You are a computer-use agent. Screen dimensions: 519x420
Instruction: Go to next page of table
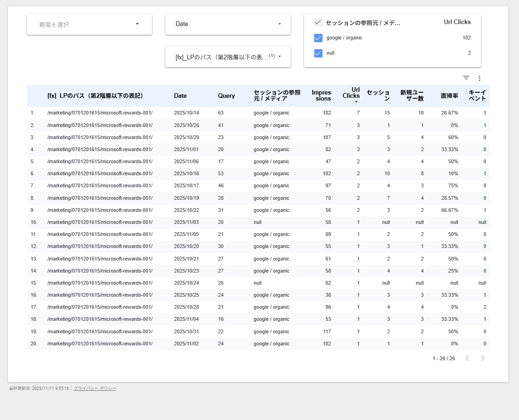click(x=482, y=358)
